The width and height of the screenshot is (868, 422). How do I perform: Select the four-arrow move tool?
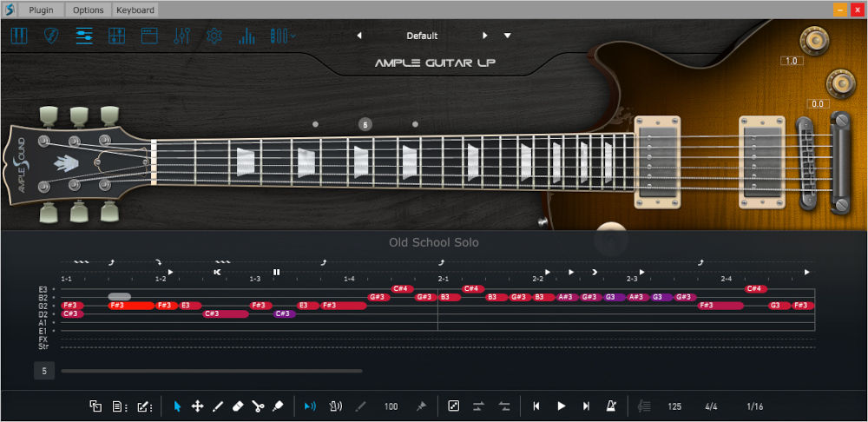197,406
